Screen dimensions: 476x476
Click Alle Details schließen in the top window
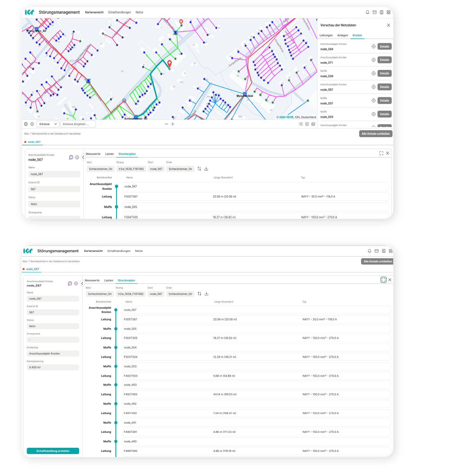[x=376, y=134]
